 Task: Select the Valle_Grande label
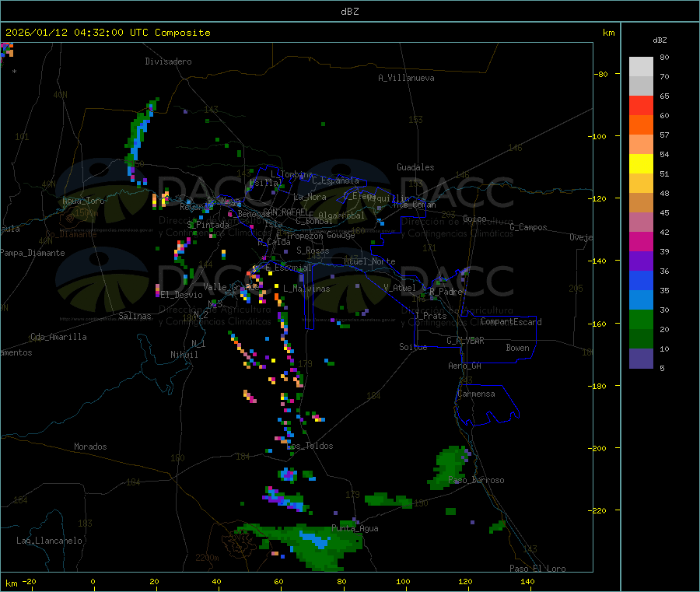point(231,287)
